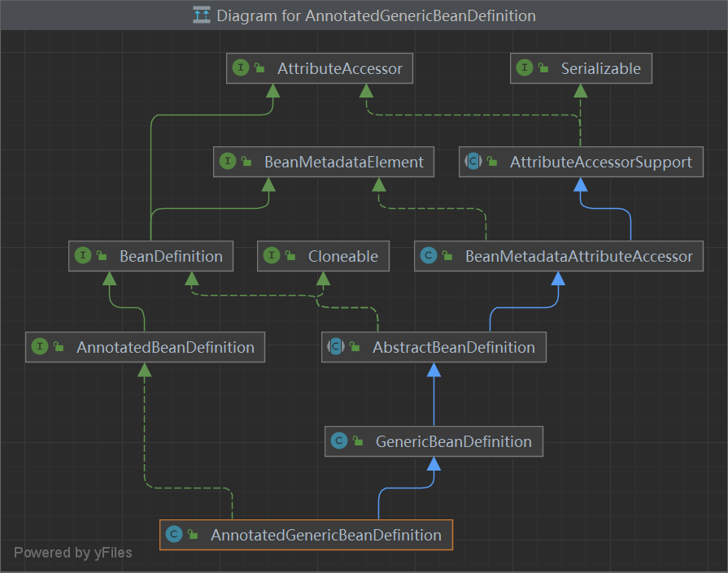Click the public lock icon on BeanMetadataElement
This screenshot has height=573, width=728.
click(x=246, y=162)
